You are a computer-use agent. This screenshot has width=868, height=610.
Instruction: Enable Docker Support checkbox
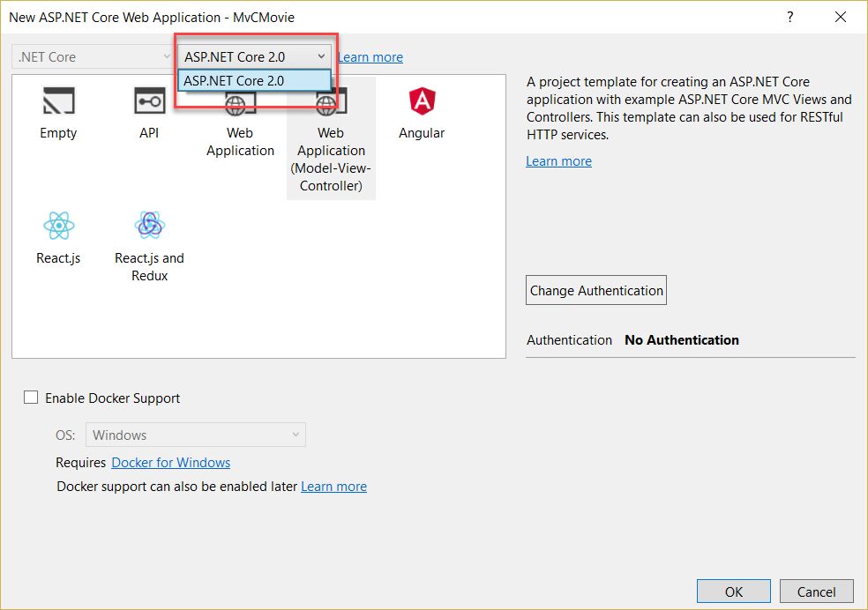(31, 397)
